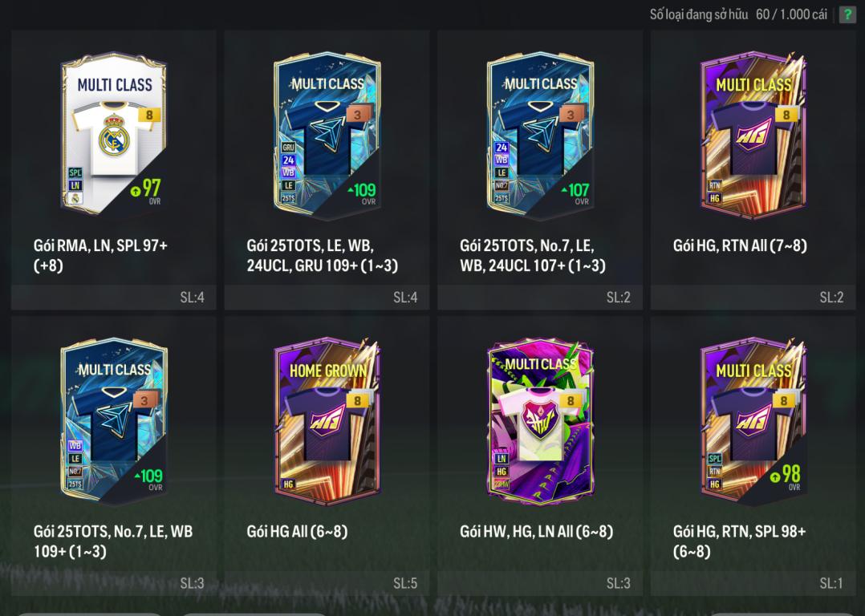
Task: Pick the HW, HG, LN Multi Class card
Action: tap(540, 421)
